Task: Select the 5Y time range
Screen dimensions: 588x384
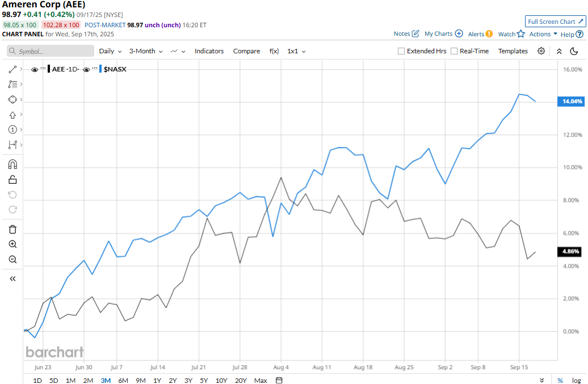Action: 204,380
